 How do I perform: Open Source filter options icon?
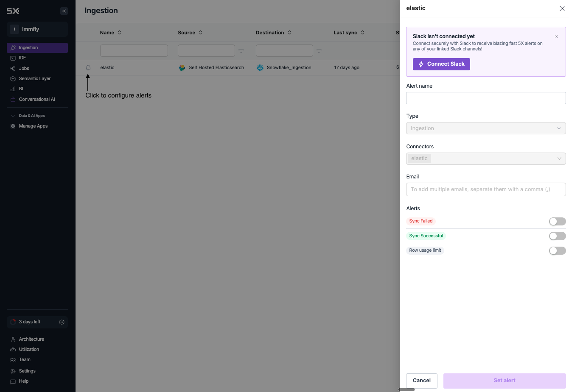click(x=241, y=51)
